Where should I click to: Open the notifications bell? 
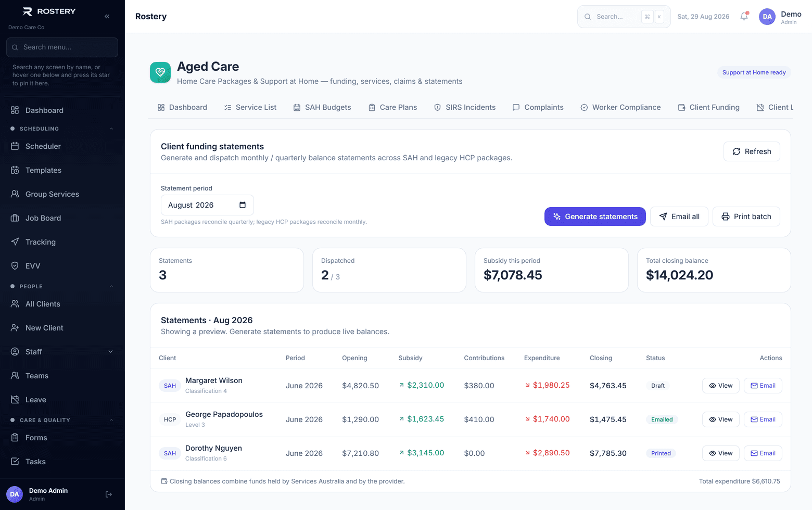click(744, 17)
